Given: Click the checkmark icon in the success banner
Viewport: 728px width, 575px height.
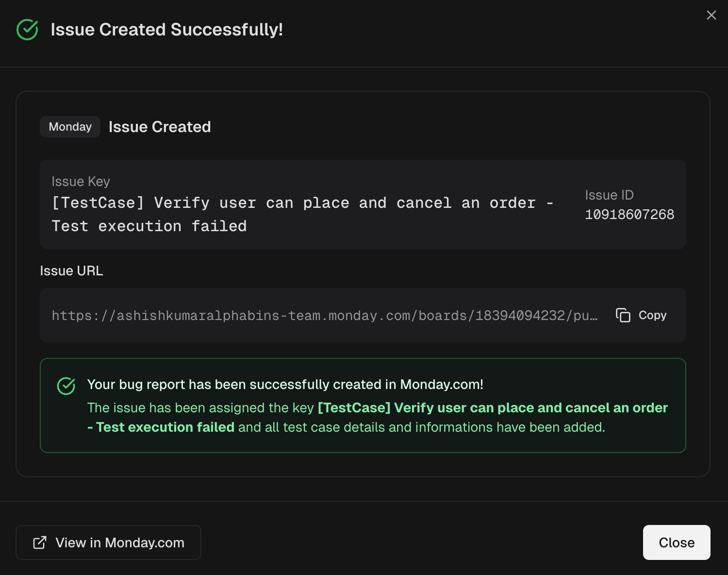Looking at the screenshot, I should pos(66,386).
